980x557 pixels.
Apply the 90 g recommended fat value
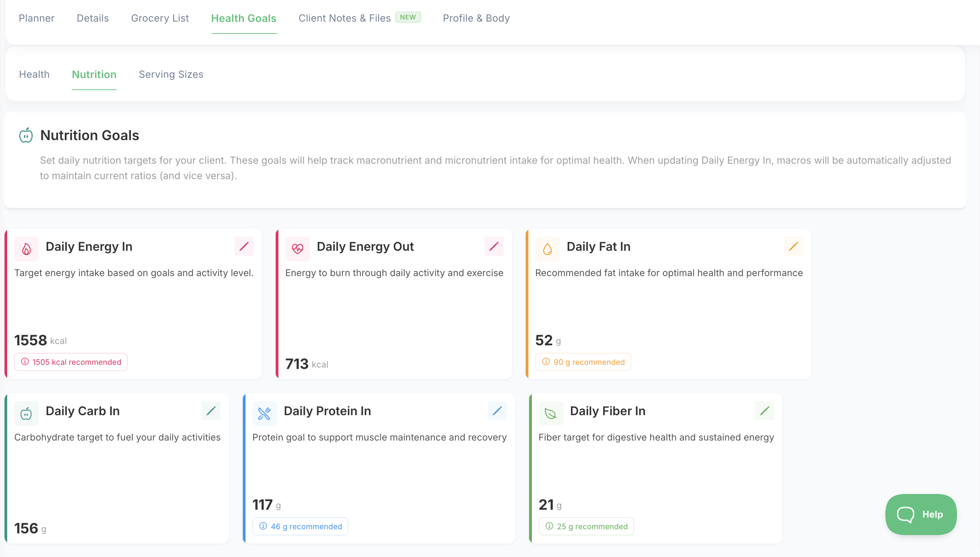pyautogui.click(x=583, y=362)
